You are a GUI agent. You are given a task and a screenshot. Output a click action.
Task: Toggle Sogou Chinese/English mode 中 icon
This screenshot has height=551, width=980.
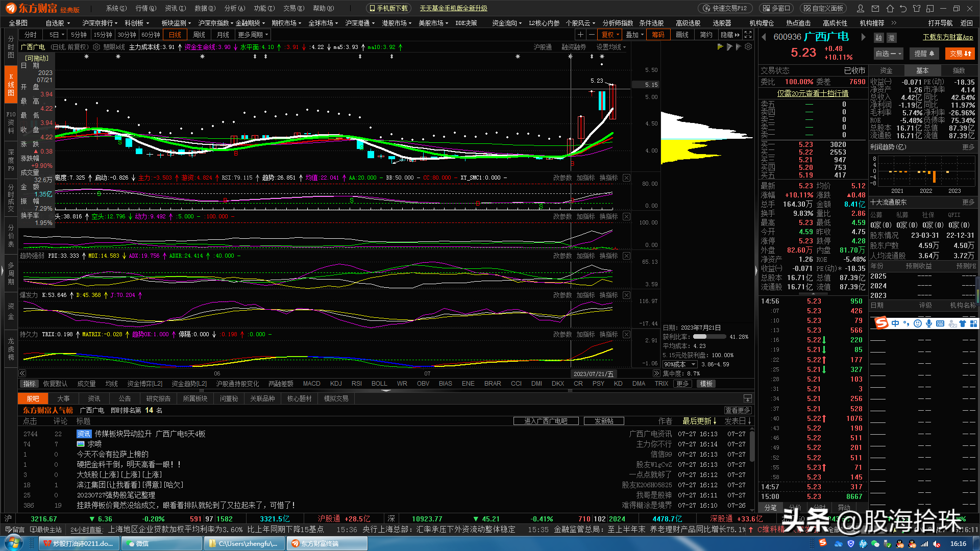895,323
